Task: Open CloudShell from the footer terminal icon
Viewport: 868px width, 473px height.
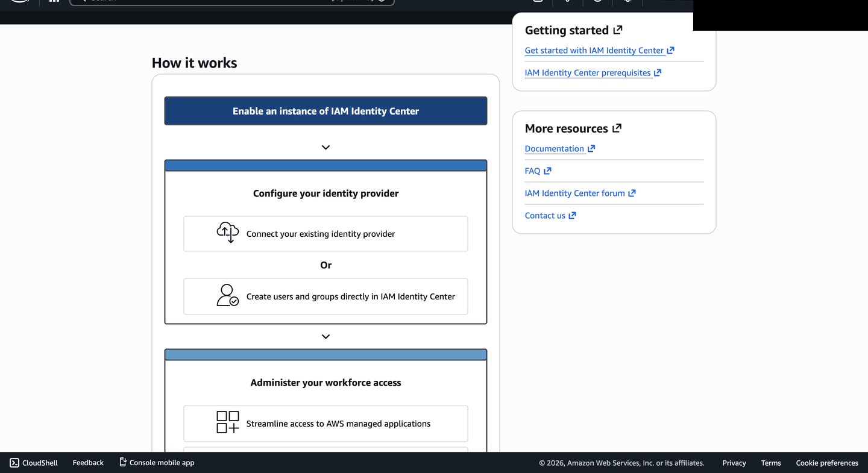Action: coord(14,463)
